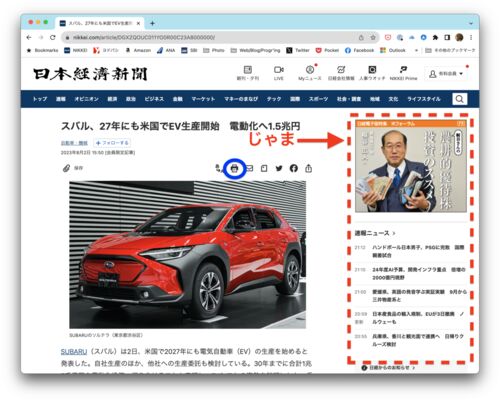Open the red Subaru Solterra photo

187,255
